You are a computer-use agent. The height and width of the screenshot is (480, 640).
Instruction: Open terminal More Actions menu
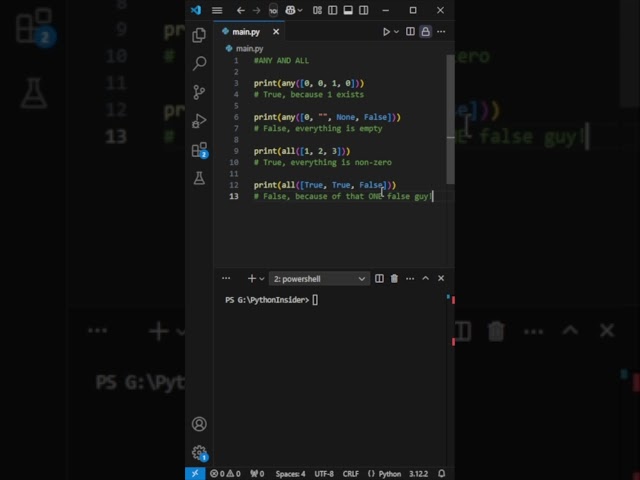[x=410, y=278]
